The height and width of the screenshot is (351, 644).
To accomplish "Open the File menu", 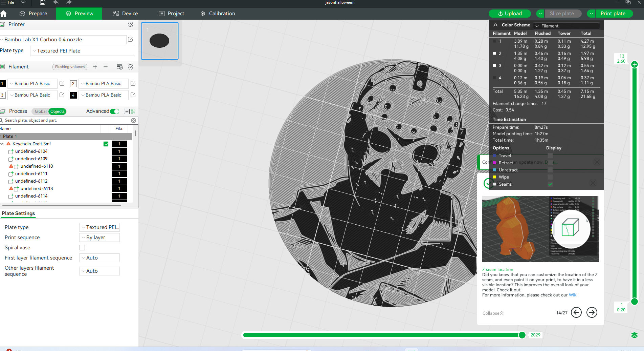I will (x=7, y=2).
